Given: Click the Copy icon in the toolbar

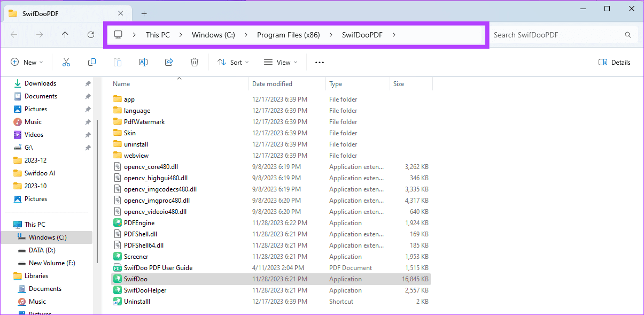Looking at the screenshot, I should coord(91,62).
